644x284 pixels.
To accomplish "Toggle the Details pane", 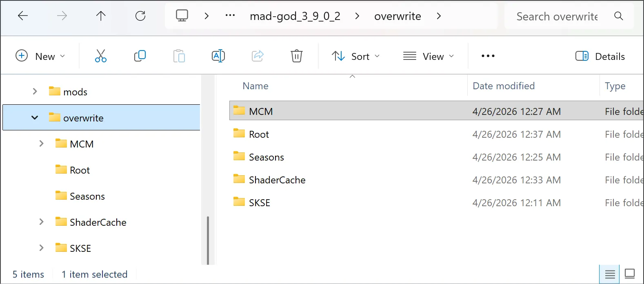I will 600,56.
